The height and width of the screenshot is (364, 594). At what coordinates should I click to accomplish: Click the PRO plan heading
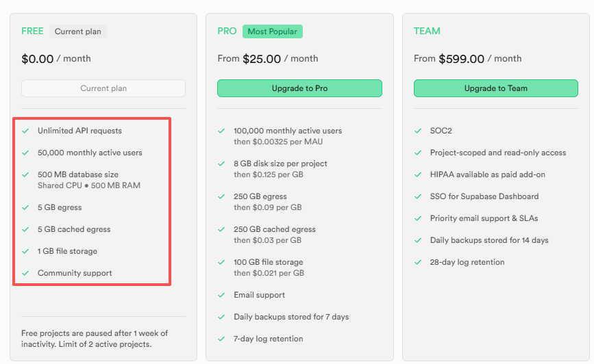click(227, 31)
